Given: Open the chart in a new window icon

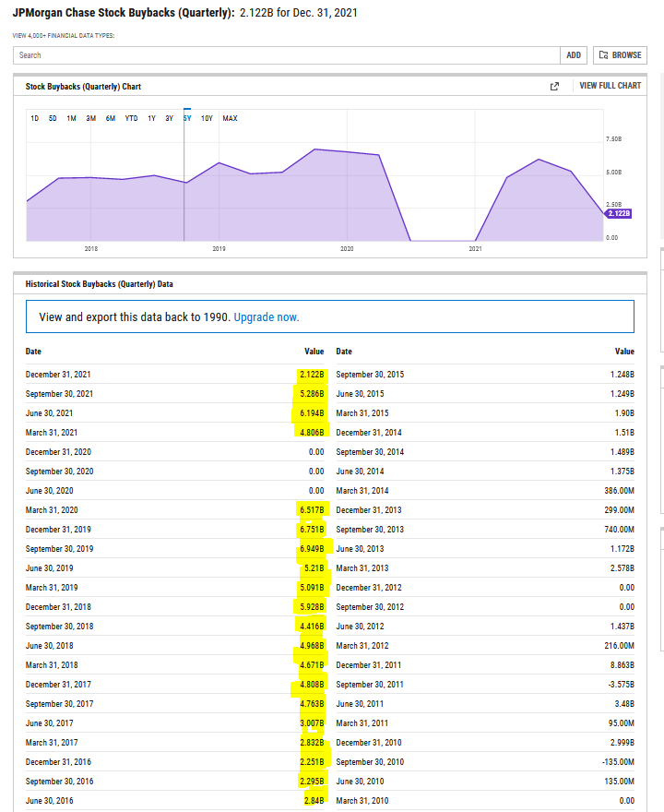Looking at the screenshot, I should 554,87.
